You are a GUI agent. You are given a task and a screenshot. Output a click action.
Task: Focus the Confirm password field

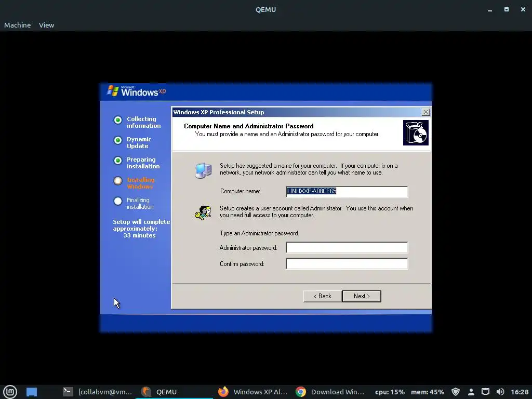tap(347, 263)
